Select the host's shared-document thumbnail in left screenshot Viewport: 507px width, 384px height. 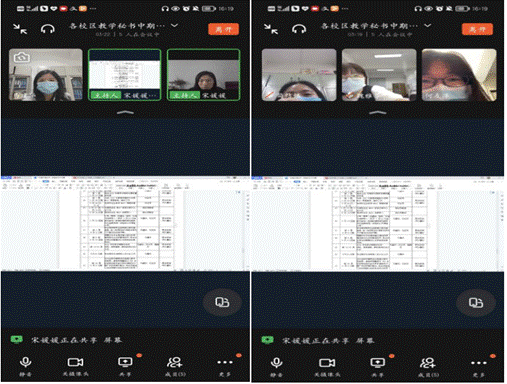coord(125,75)
